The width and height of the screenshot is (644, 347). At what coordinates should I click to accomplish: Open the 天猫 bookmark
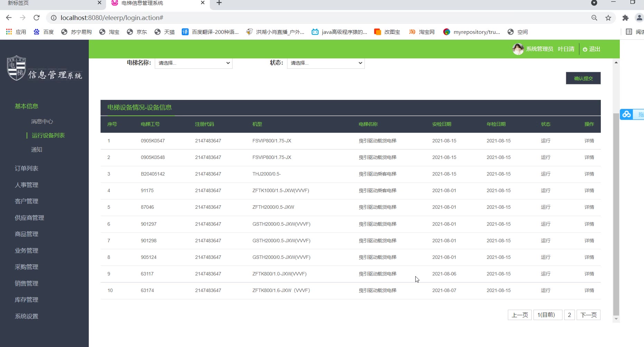click(x=164, y=32)
